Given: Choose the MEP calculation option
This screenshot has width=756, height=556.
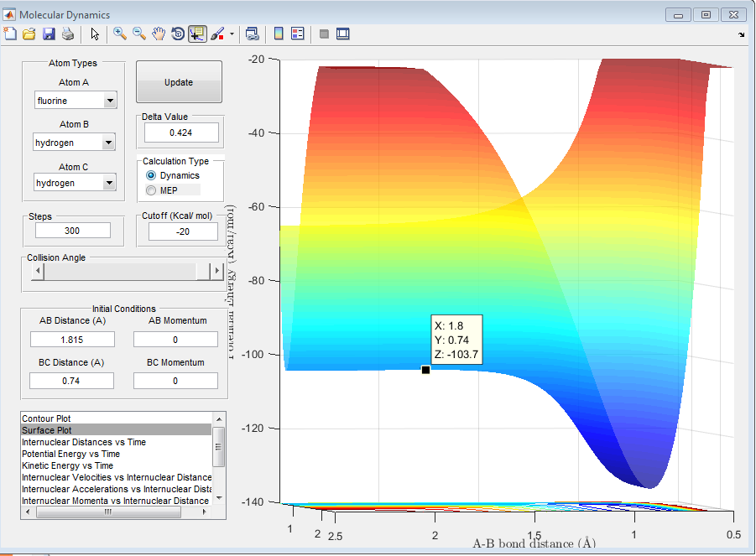Looking at the screenshot, I should click(x=151, y=190).
